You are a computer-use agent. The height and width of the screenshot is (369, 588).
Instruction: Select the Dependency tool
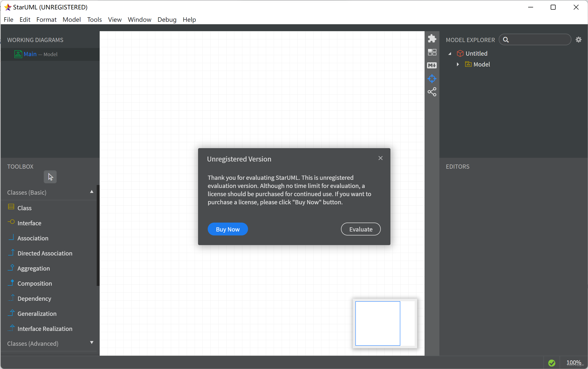48,298
